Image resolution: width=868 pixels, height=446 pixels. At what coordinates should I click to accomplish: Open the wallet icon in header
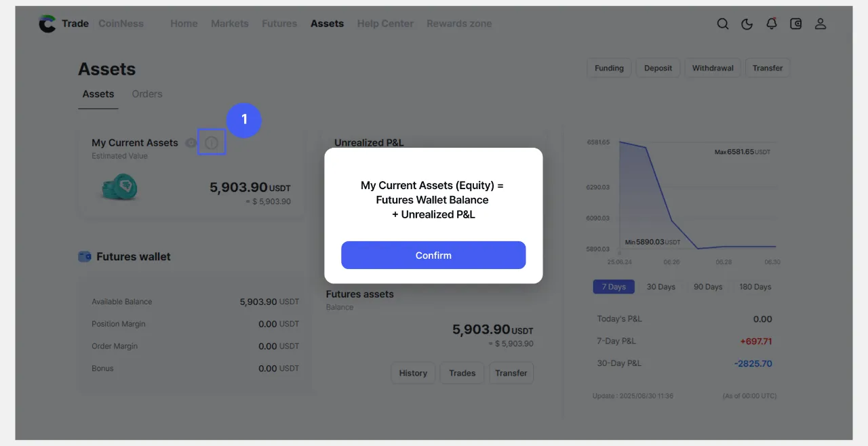(x=796, y=24)
